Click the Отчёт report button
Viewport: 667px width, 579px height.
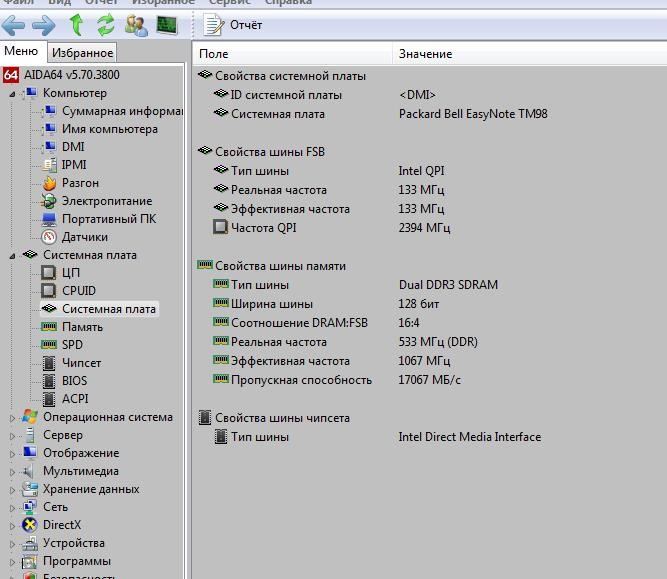pyautogui.click(x=235, y=24)
